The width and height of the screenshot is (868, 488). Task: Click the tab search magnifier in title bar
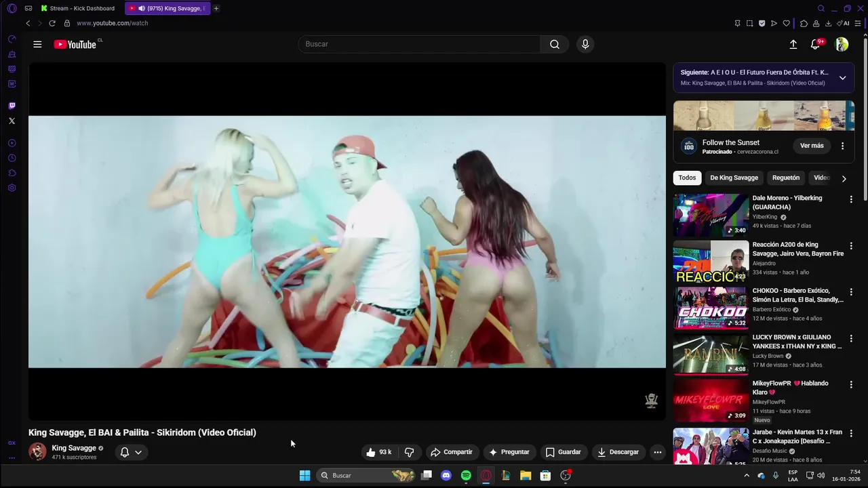coord(821,8)
